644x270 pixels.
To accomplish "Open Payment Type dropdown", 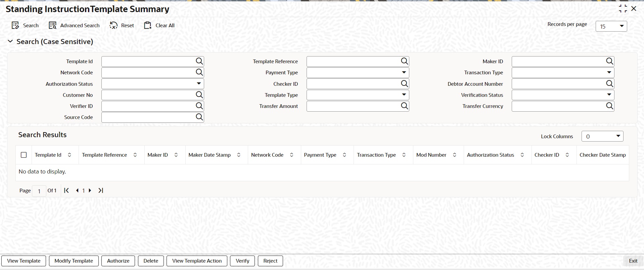I will pos(358,72).
